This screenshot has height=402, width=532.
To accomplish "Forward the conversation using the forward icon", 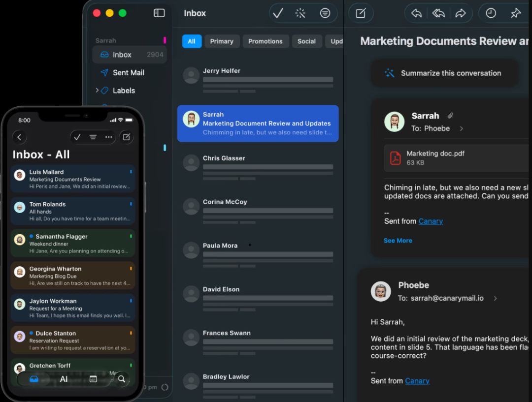I will tap(462, 13).
